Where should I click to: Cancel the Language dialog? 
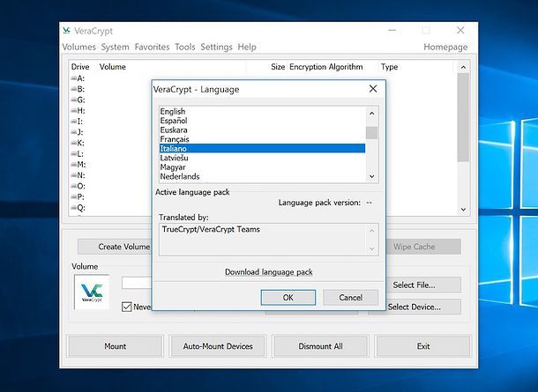click(x=351, y=298)
